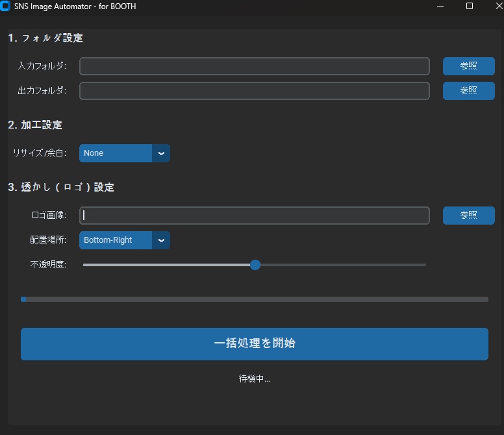
Task: Maximize the SNS Image Automator window
Action: coord(470,6)
